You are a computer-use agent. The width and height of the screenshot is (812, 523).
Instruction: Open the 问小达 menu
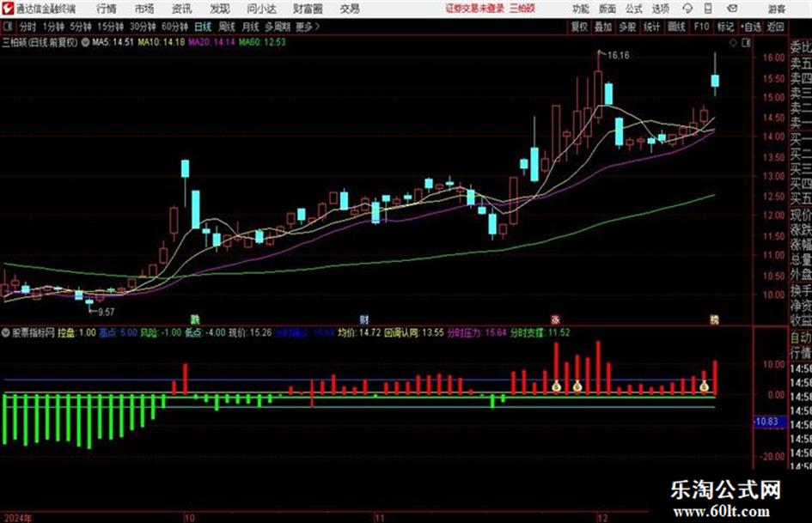tap(261, 9)
